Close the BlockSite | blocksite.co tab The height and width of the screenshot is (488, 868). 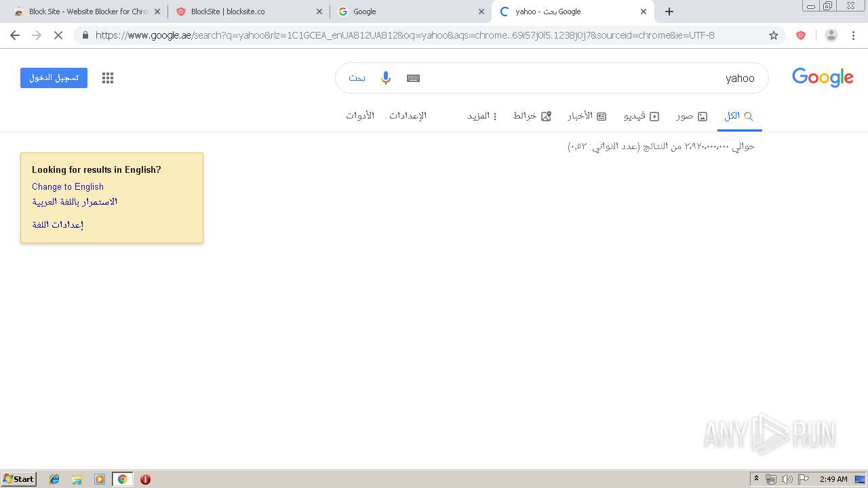click(x=319, y=12)
